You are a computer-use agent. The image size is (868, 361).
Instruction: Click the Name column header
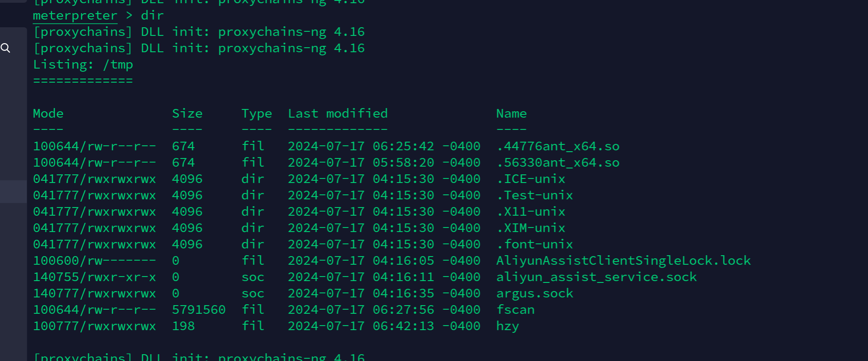pyautogui.click(x=512, y=114)
